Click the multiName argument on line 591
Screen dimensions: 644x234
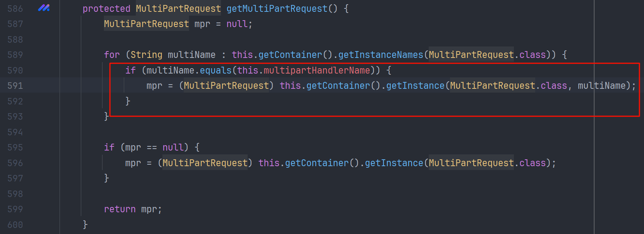602,86
